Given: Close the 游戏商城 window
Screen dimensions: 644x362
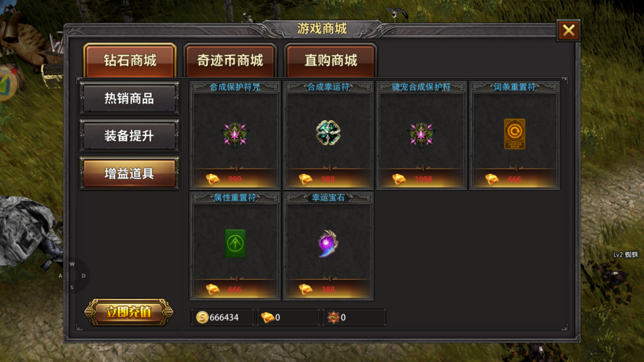Looking at the screenshot, I should [568, 30].
